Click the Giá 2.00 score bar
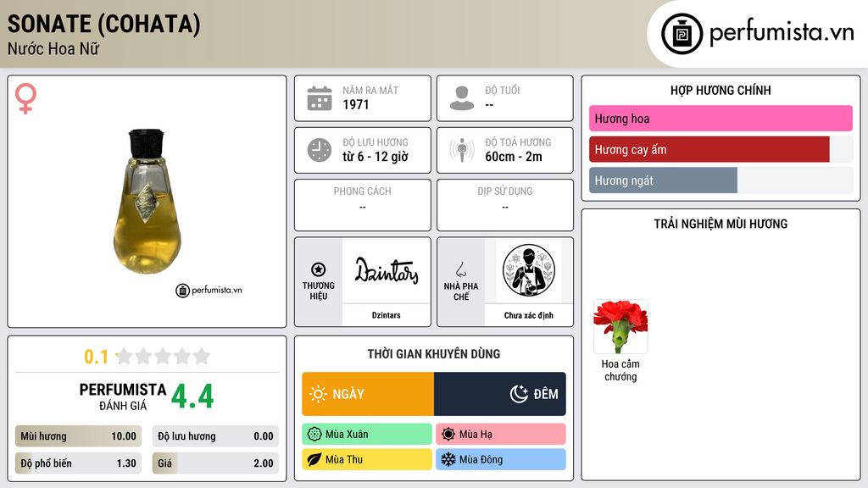Viewport: 868px width, 488px height. (215, 463)
